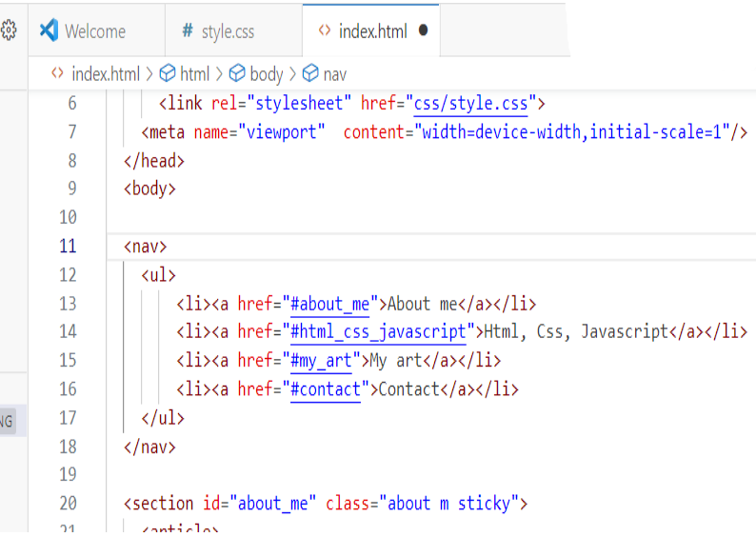The width and height of the screenshot is (756, 537).
Task: Click the HTML file icon on index.html tab
Action: [x=325, y=30]
